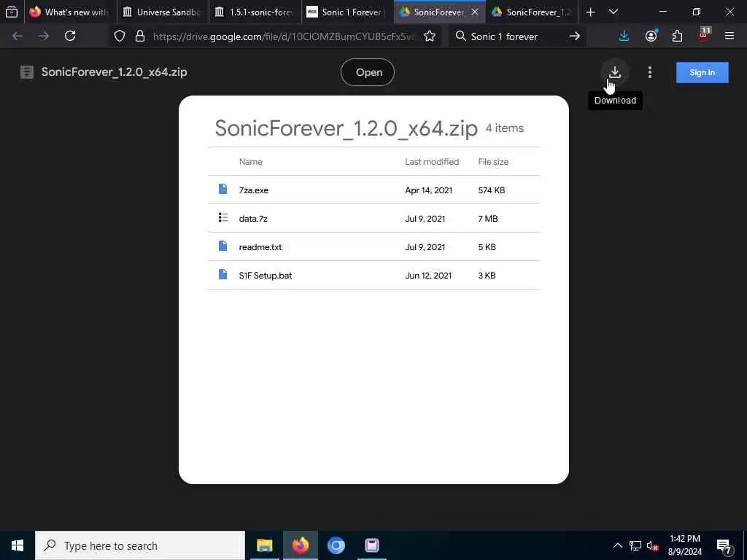The height and width of the screenshot is (560, 747).
Task: Open File Explorer from taskbar
Action: coord(264,545)
